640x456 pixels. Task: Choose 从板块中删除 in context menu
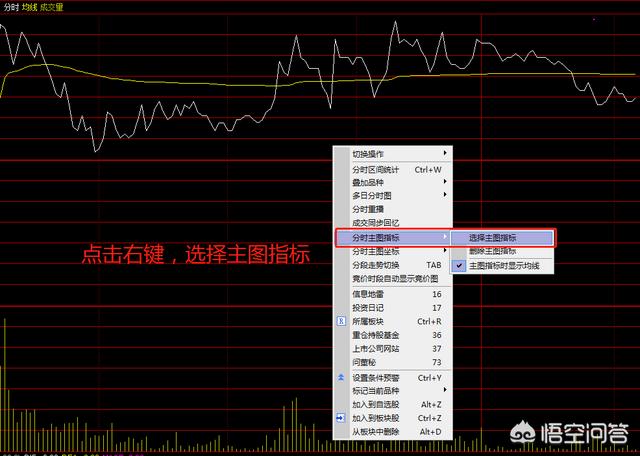[x=393, y=432]
